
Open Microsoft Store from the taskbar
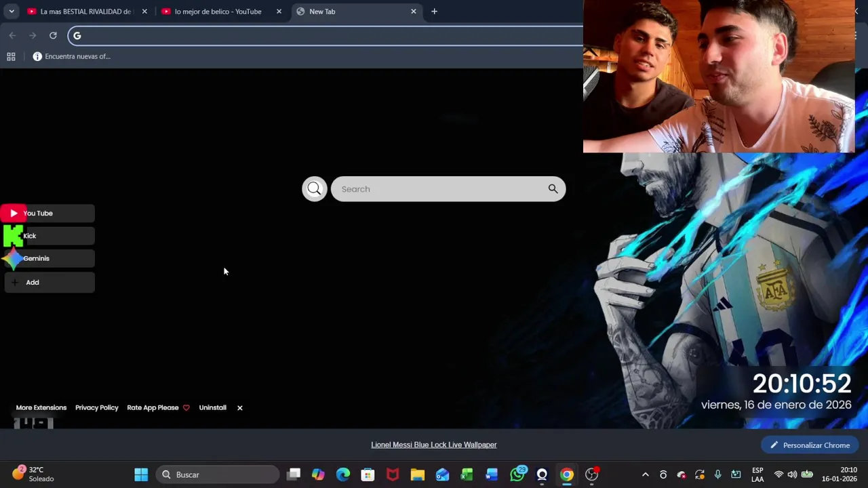pyautogui.click(x=368, y=474)
